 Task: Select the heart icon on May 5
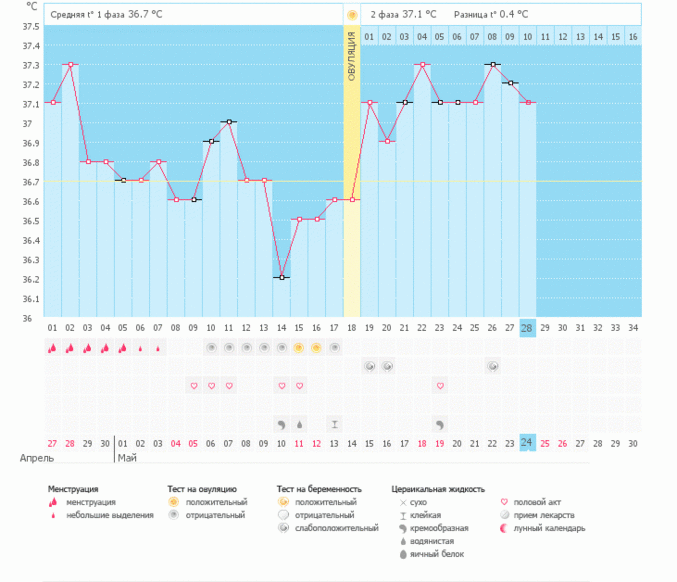click(194, 386)
